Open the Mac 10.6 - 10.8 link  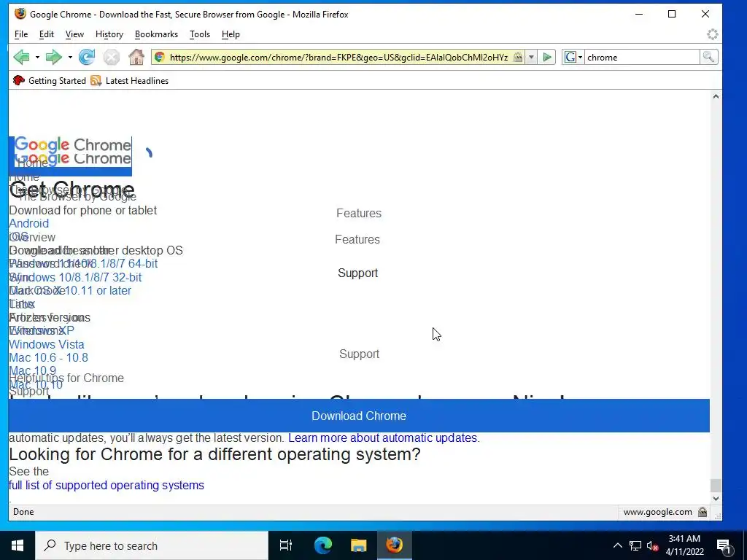pyautogui.click(x=48, y=357)
